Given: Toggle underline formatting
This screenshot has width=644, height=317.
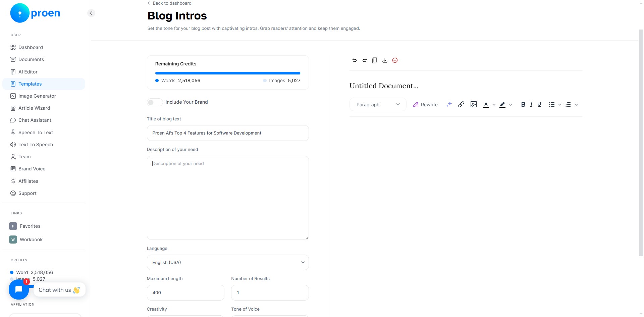Looking at the screenshot, I should (x=539, y=104).
